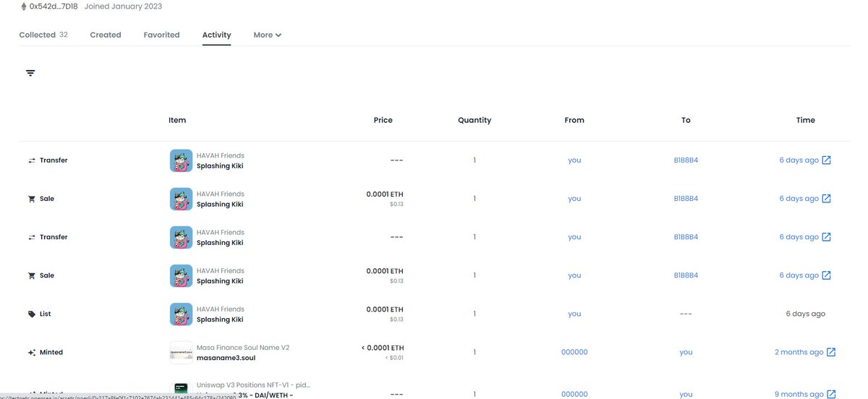
Task: Click the '9 months ago' time link
Action: (x=799, y=394)
